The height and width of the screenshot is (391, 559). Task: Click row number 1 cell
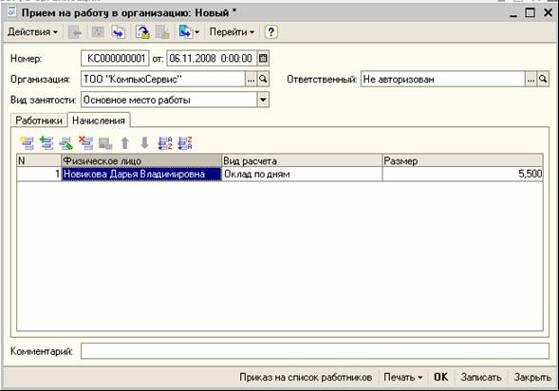(x=39, y=174)
